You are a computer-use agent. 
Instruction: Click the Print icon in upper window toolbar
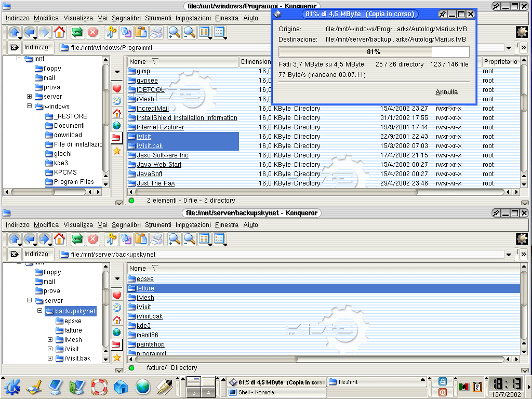(x=156, y=32)
